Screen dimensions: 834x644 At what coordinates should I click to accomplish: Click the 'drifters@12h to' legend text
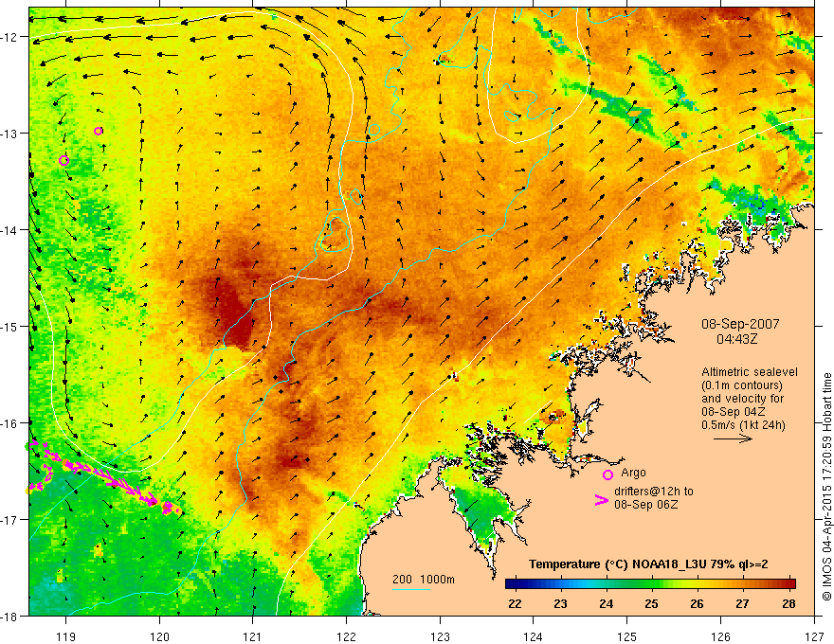click(654, 492)
